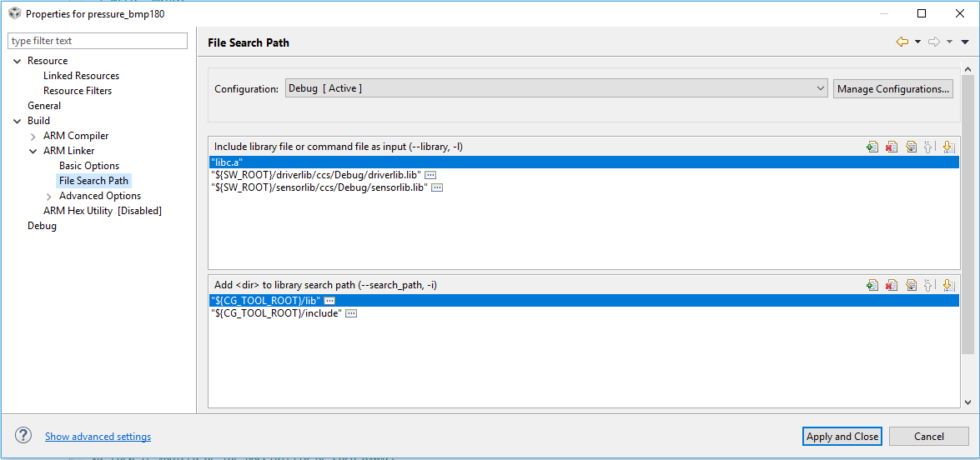Open the page view menu triangle

tap(965, 42)
